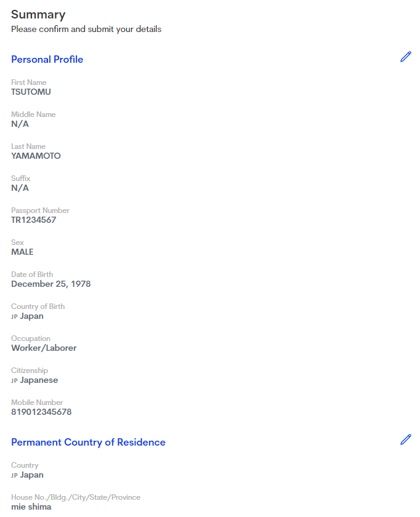The image size is (420, 517).
Task: Select the birth date December 25, 1978
Action: [x=50, y=284]
